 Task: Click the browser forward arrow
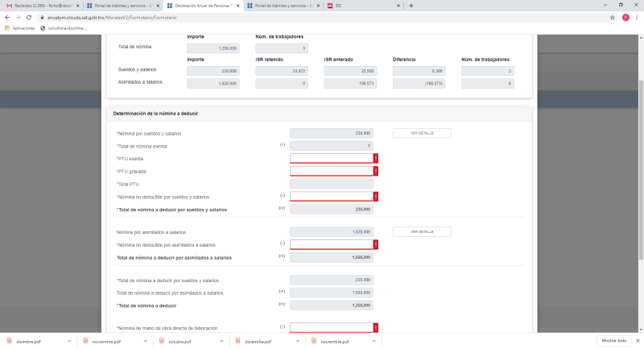18,17
